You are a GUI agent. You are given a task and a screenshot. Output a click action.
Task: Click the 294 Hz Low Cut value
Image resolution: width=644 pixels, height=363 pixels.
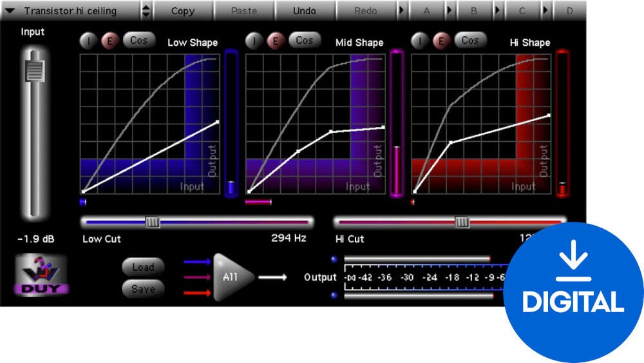tap(289, 238)
